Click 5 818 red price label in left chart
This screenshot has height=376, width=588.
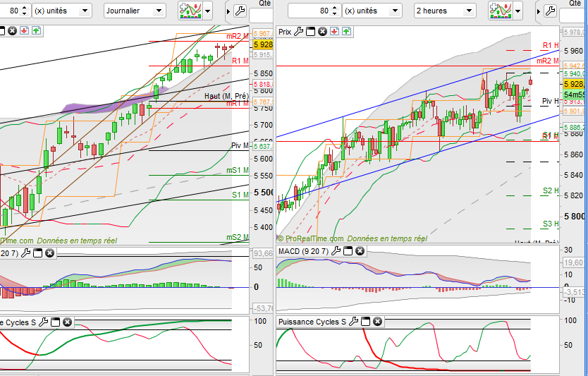pos(263,85)
